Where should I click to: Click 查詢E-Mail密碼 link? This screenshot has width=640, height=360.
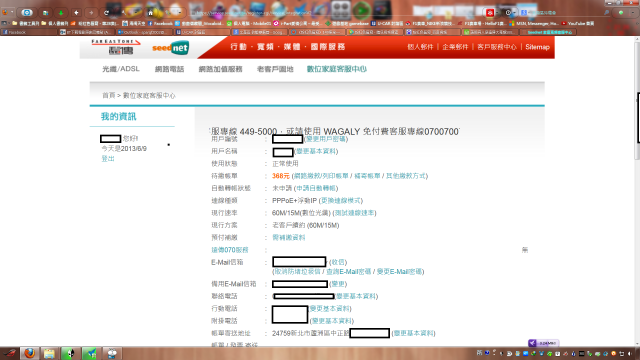coord(349,271)
